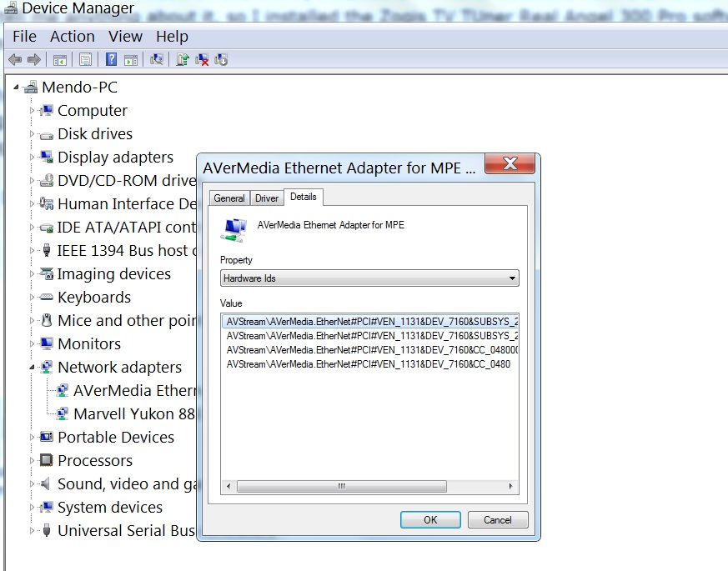The width and height of the screenshot is (728, 571).
Task: Click the IEEE 1394 Bus host icon
Action: point(47,250)
